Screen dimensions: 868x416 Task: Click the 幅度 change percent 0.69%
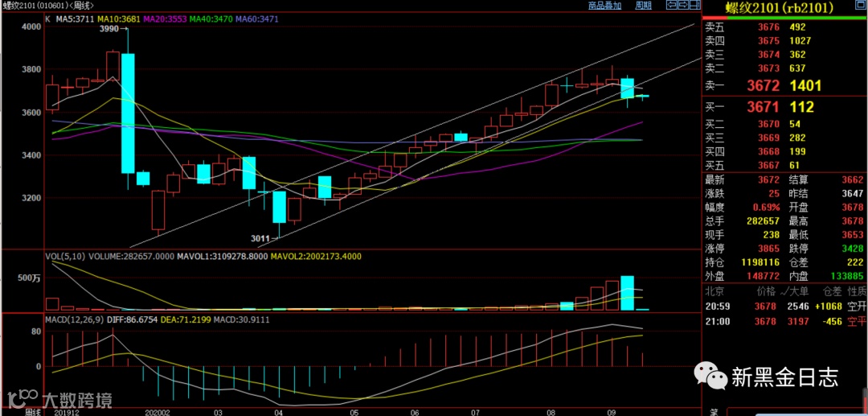[x=767, y=207]
